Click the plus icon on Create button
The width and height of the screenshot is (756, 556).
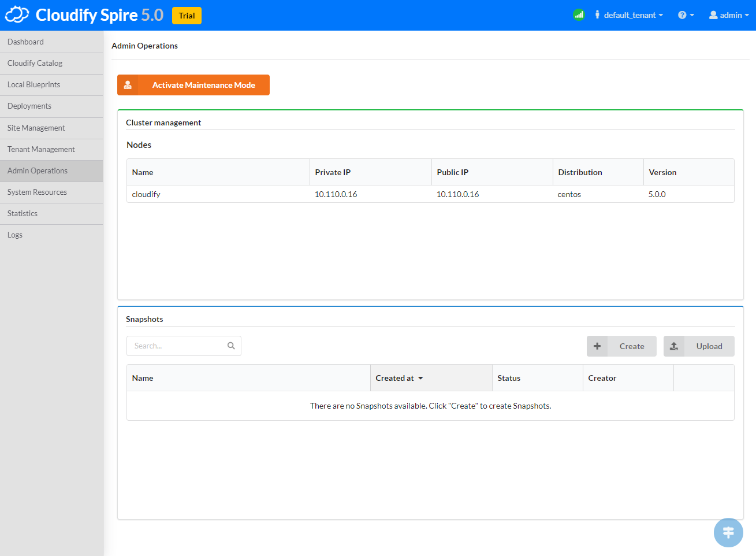tap(597, 346)
